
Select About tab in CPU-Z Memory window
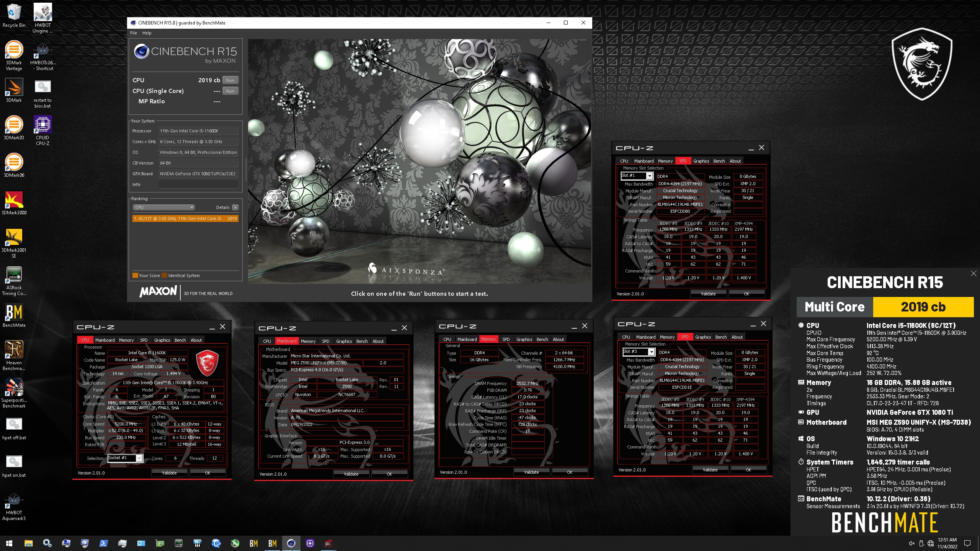[558, 339]
